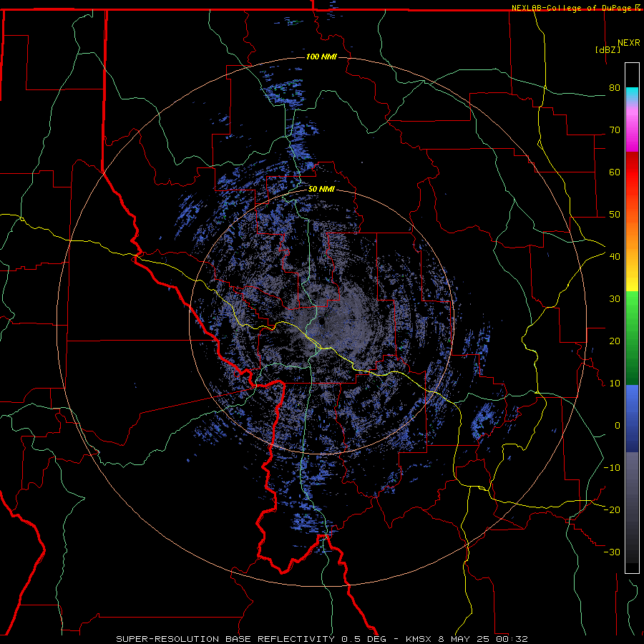Click the 80 value on dBZ scale

(615, 88)
